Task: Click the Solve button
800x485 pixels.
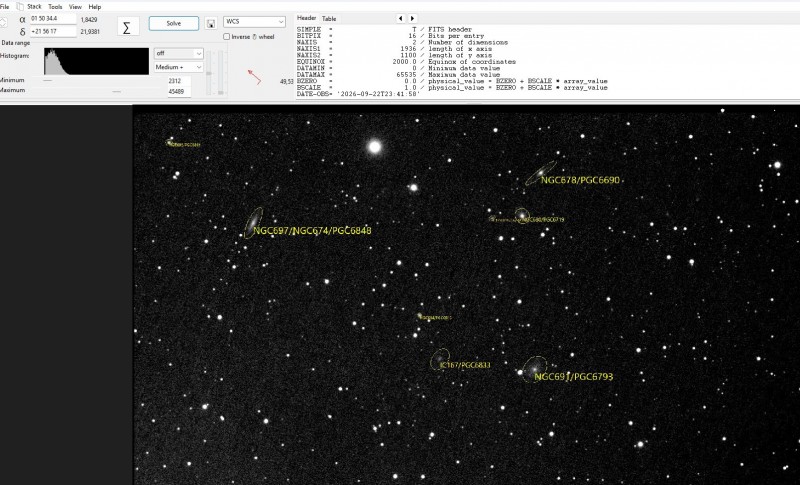Action: 173,23
